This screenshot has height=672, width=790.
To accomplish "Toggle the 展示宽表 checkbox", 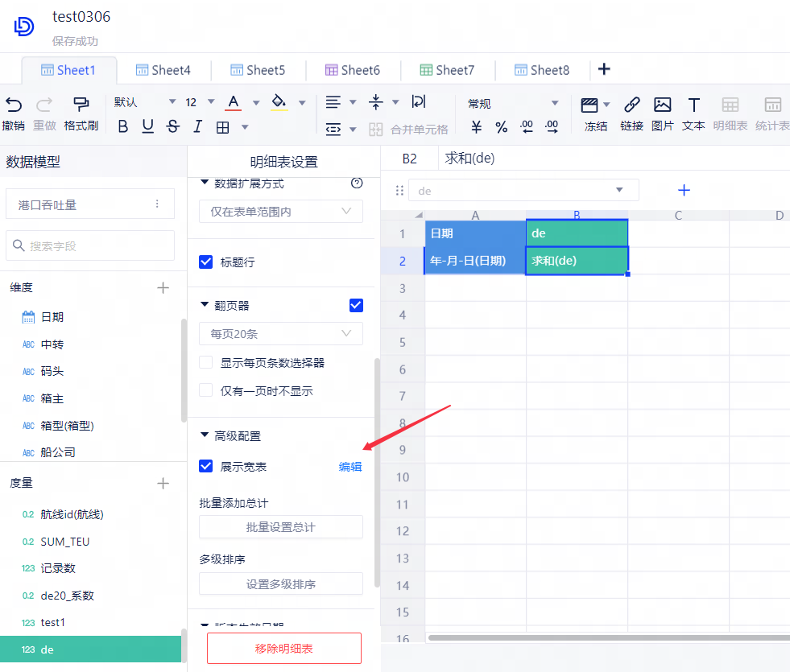I will click(206, 467).
